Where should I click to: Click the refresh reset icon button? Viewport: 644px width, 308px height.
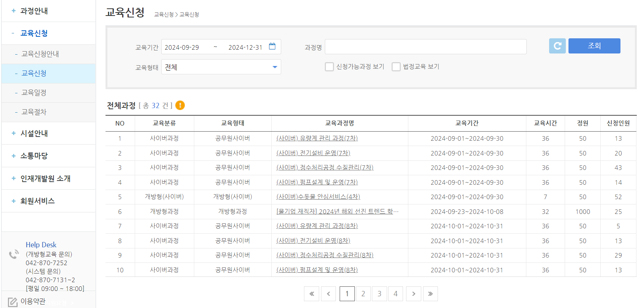(557, 46)
